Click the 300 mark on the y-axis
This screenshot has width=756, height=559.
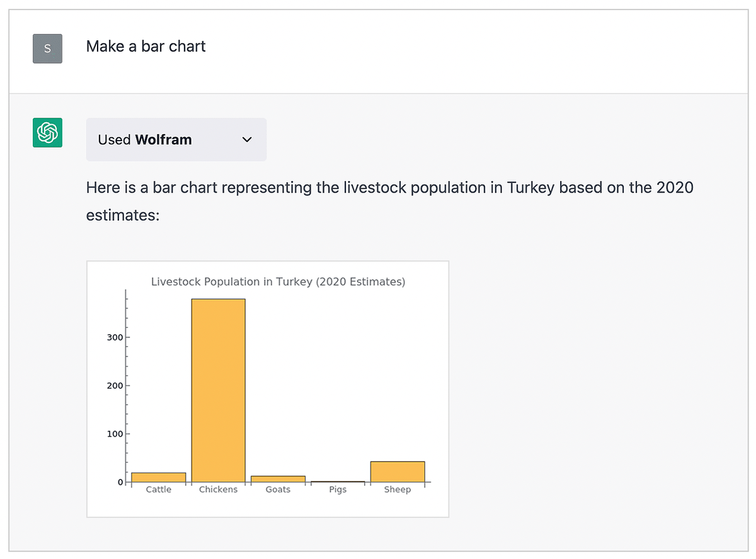click(x=114, y=337)
